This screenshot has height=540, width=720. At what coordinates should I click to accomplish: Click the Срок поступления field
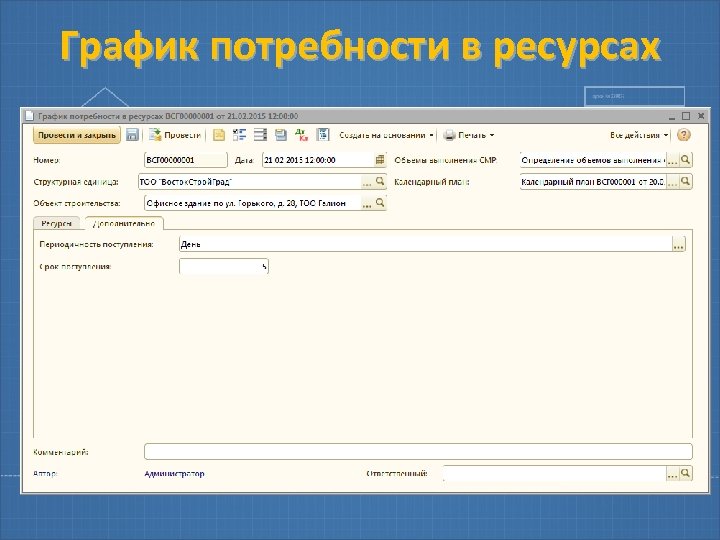click(x=224, y=266)
